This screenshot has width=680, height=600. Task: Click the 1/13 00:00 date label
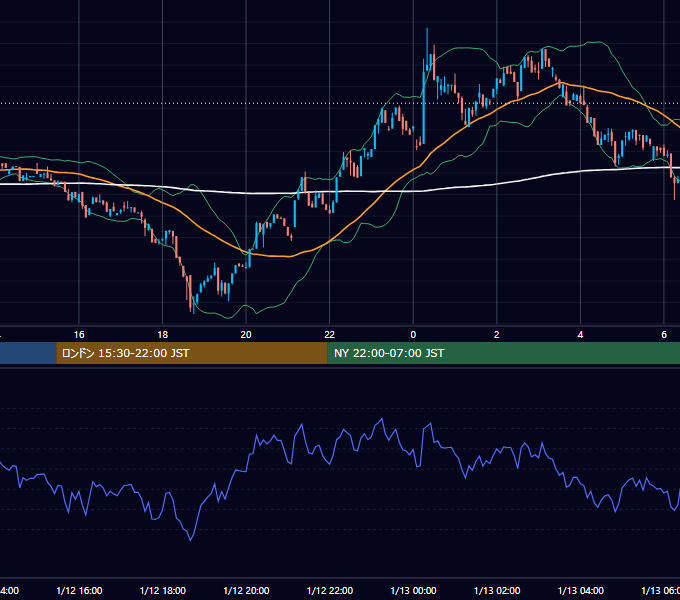point(413,591)
